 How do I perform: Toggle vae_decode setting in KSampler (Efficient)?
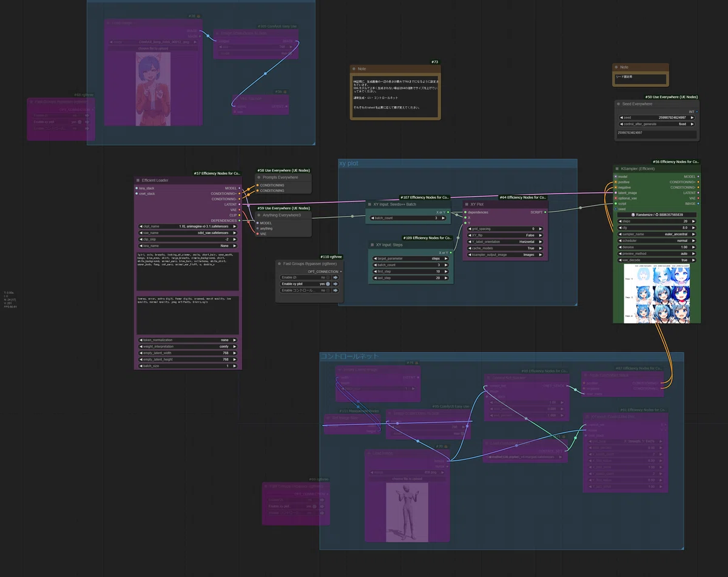point(656,260)
